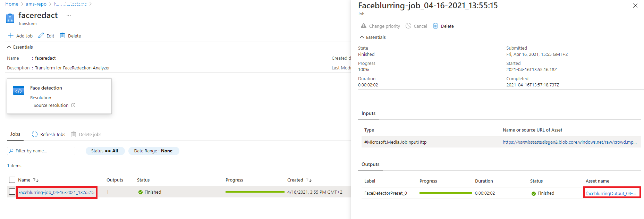Go to Home breadcrumb
Viewport: 644px width, 219px height.
(x=12, y=4)
